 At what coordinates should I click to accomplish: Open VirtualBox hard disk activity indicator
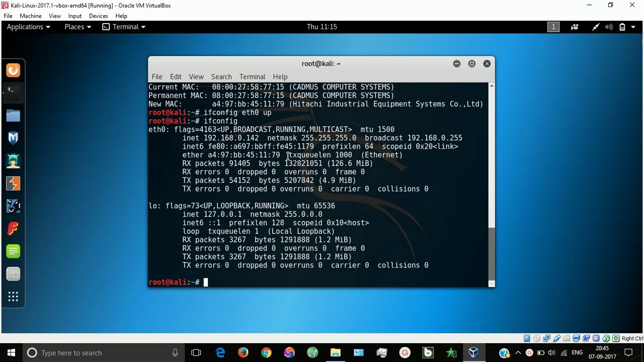click(527, 338)
